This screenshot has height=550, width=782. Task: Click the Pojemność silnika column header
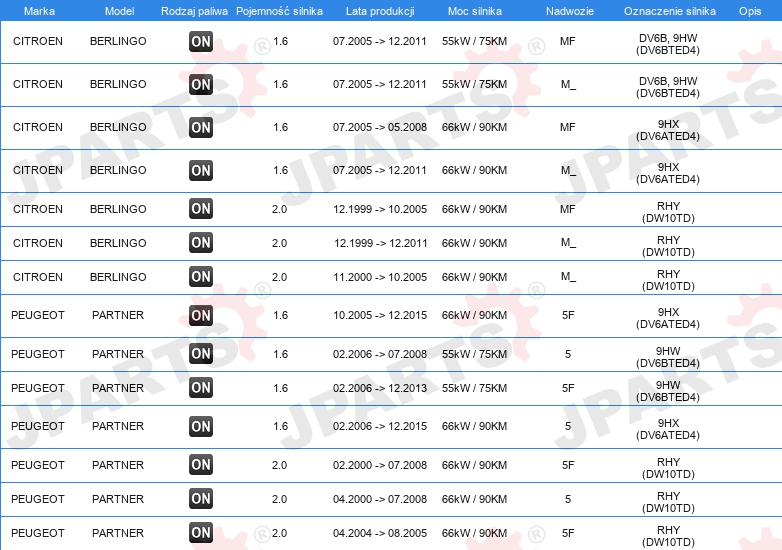(279, 11)
